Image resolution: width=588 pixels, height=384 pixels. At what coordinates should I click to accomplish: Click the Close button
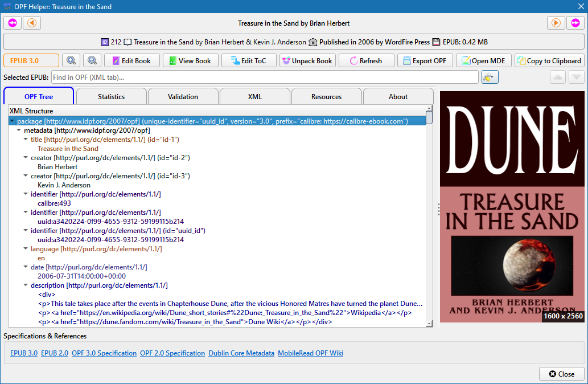[561, 374]
